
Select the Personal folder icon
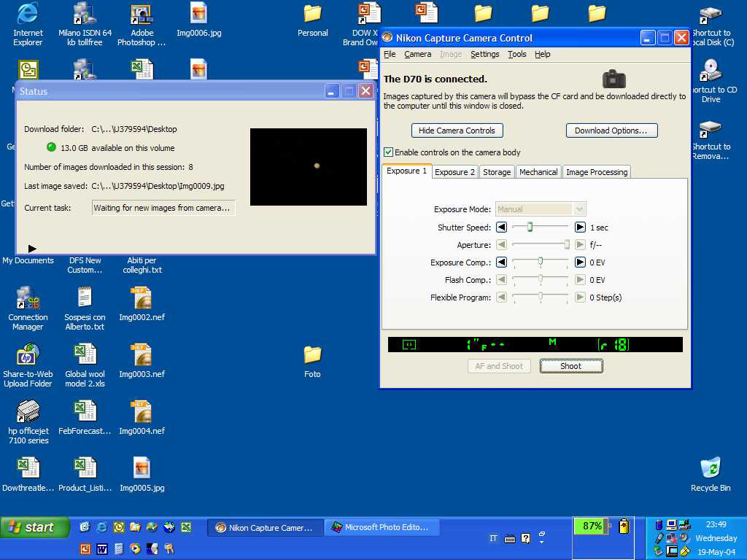[x=312, y=20]
